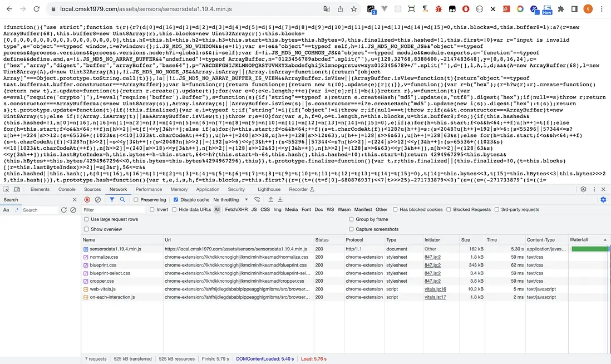
Task: Open network search with the magnifier
Action: coord(122,200)
